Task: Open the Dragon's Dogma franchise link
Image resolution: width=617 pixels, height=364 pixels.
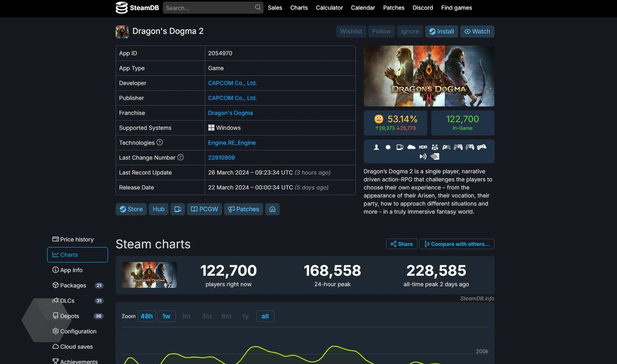Action: 230,113
